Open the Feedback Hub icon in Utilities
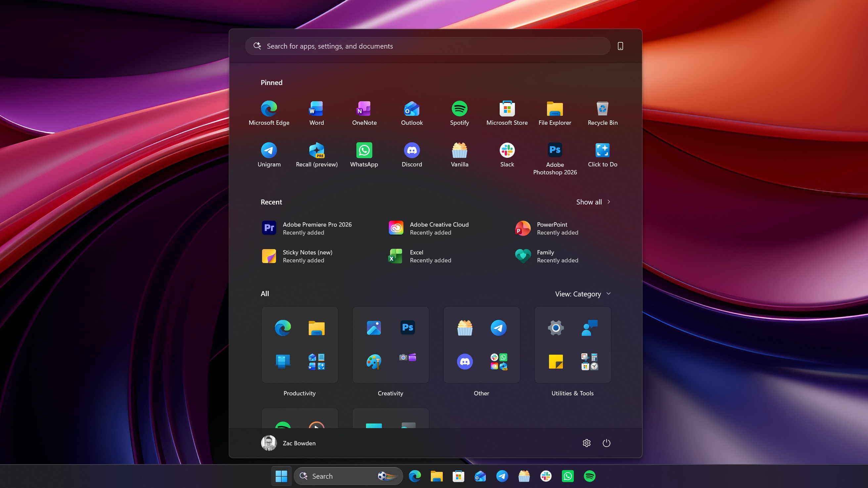Screen dimensions: 868x488 [x=589, y=328]
